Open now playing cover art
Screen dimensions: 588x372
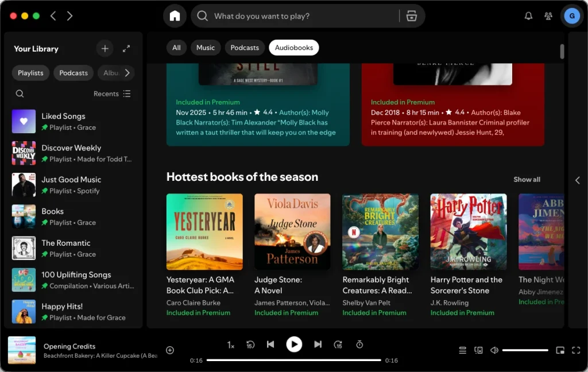coord(22,350)
